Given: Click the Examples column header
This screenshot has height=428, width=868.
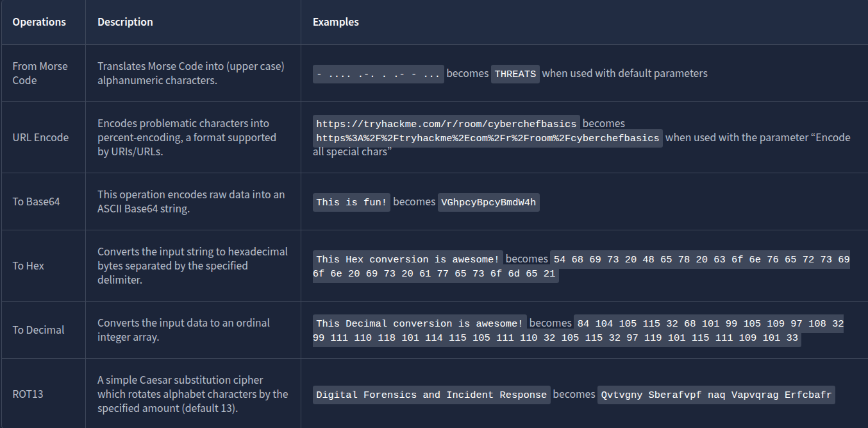Looking at the screenshot, I should tap(335, 22).
